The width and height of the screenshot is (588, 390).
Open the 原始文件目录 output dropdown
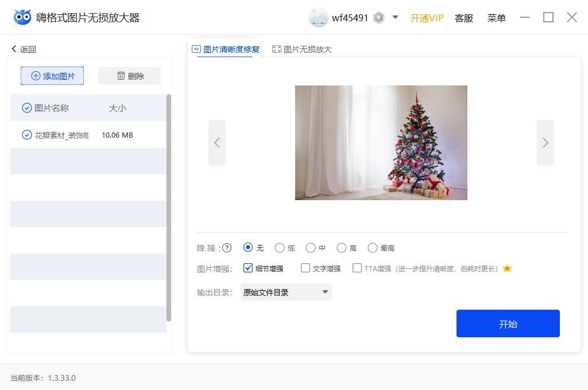tap(286, 292)
